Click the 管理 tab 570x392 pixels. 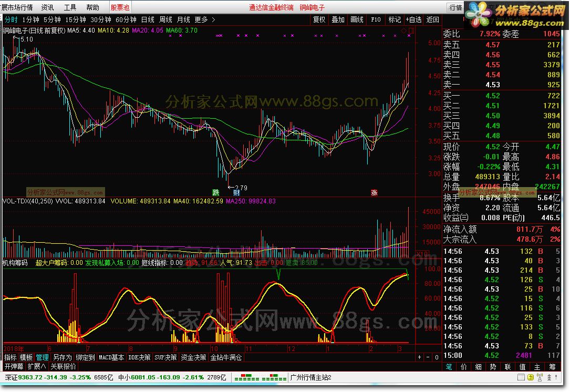pyautogui.click(x=42, y=357)
